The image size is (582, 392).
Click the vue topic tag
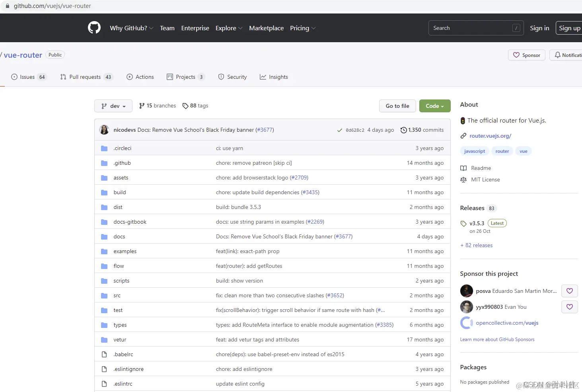[x=524, y=151]
